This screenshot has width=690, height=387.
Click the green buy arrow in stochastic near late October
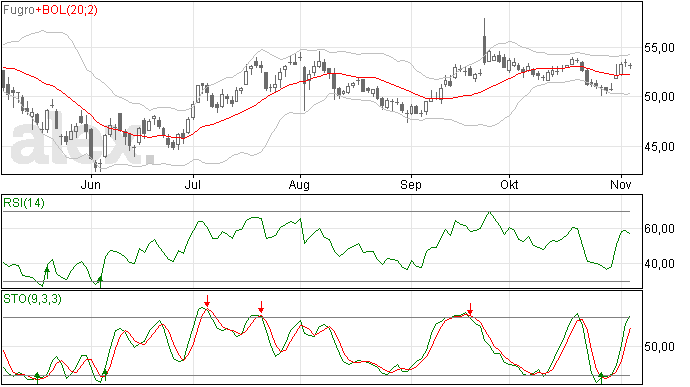tap(601, 378)
